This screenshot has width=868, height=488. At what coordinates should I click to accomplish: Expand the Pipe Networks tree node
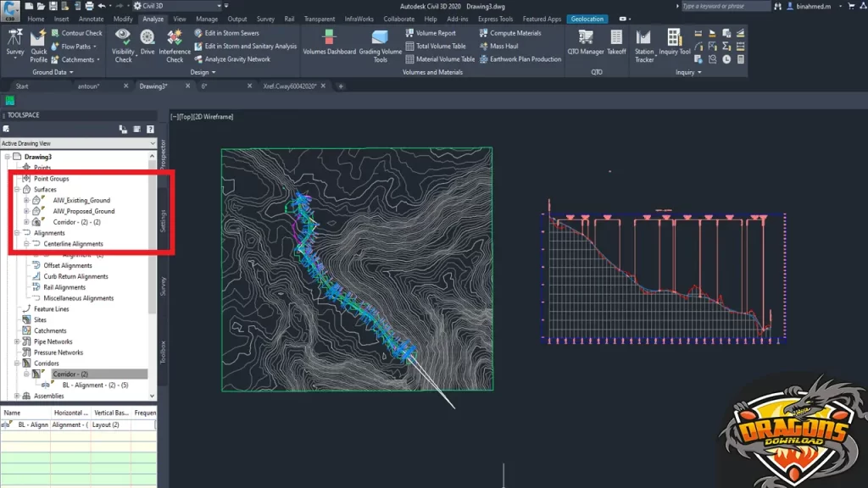18,341
